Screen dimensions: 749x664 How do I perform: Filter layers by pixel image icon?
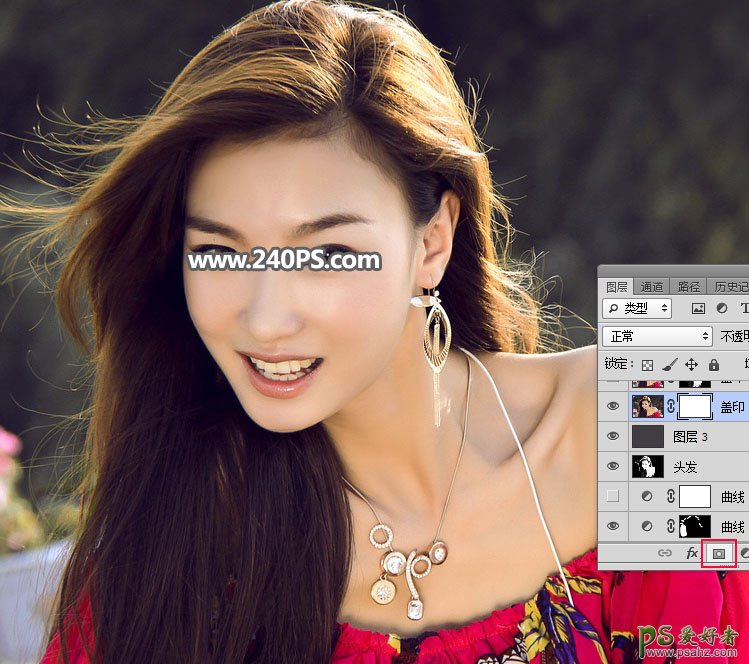[x=698, y=309]
